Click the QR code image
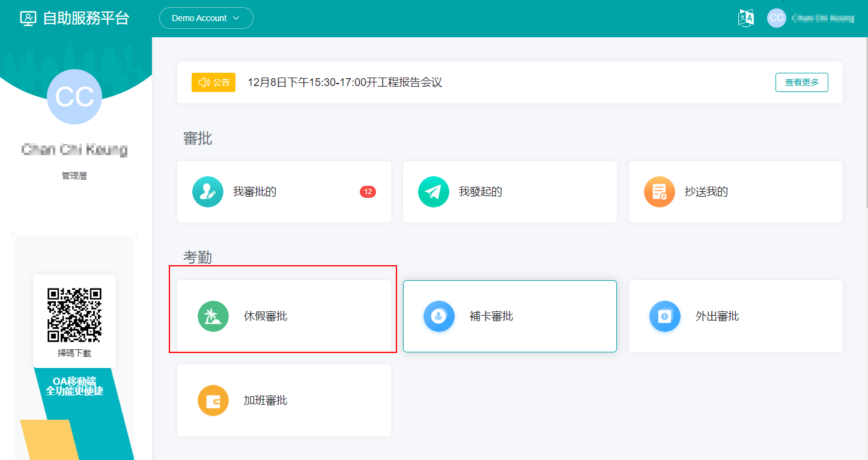Viewport: 868px width, 460px height. tap(74, 315)
